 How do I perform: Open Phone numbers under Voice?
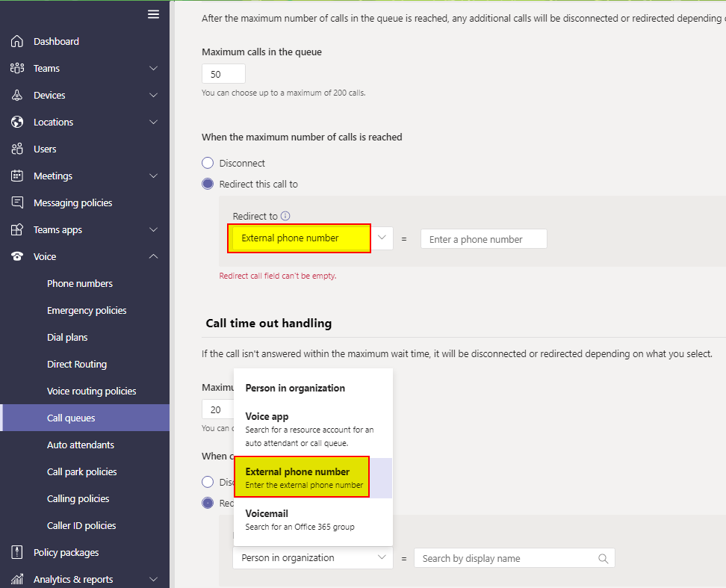click(80, 283)
